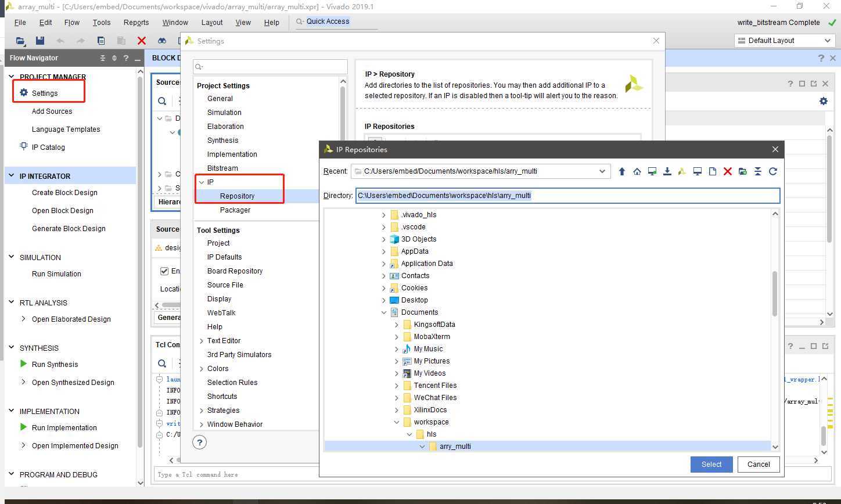Select Board Repository in Tool Settings
Screen dimensions: 841x504
click(x=235, y=271)
